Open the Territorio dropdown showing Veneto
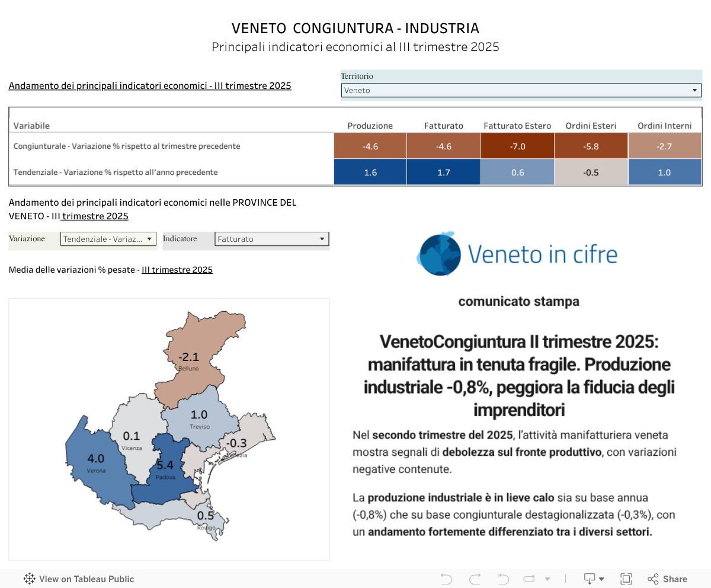 (x=521, y=90)
